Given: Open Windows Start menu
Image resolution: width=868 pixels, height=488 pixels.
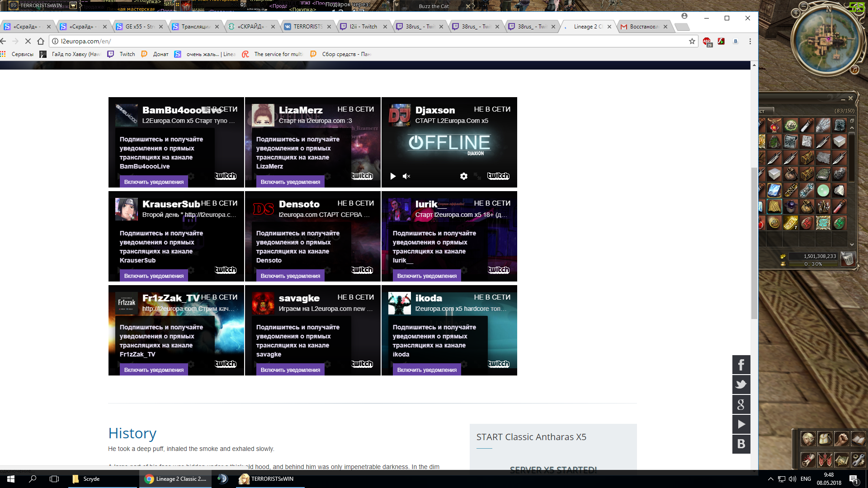Looking at the screenshot, I should click(11, 479).
